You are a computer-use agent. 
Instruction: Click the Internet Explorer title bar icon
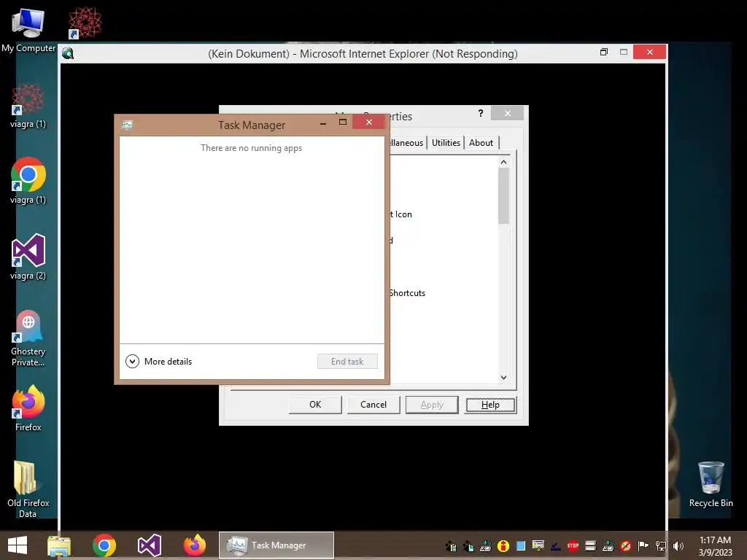(68, 54)
